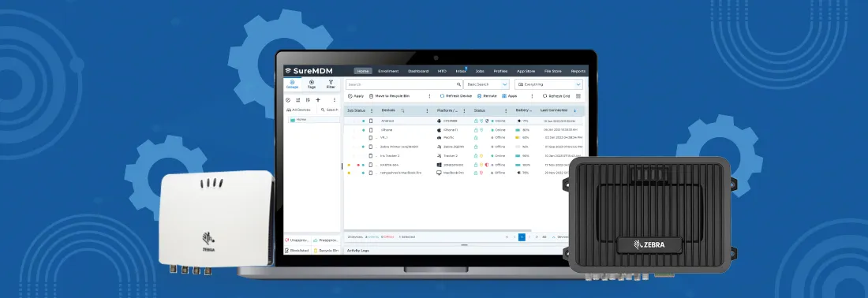Open the Unapproved devices section
Viewport: 868px width, 298px height.
297,240
